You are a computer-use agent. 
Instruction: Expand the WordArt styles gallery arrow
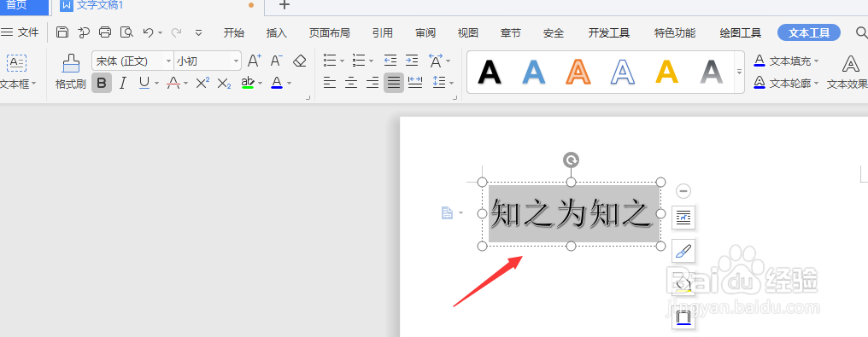point(739,72)
